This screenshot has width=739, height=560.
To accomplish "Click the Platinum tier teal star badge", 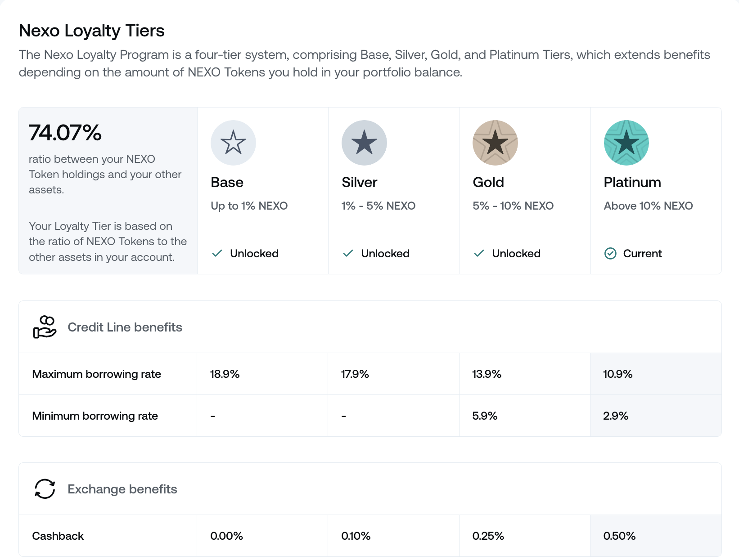I will pos(626,143).
